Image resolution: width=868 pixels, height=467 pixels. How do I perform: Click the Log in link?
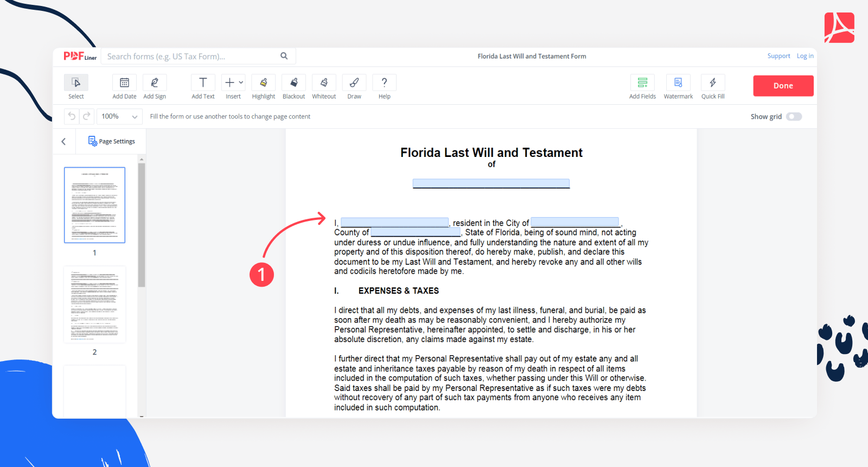tap(805, 56)
